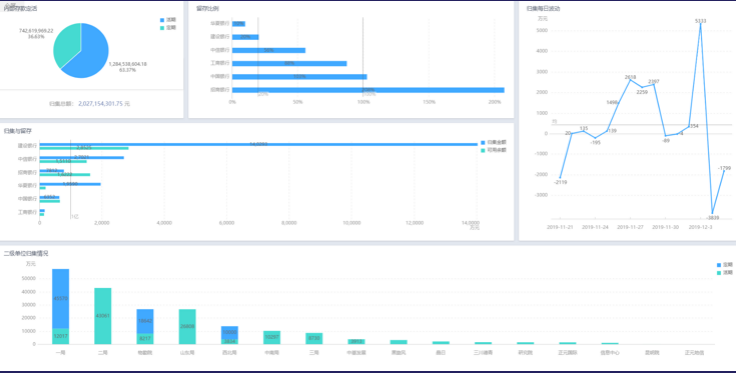Click the 二级单位归集情况 chart title
The image size is (736, 373).
[x=26, y=253]
